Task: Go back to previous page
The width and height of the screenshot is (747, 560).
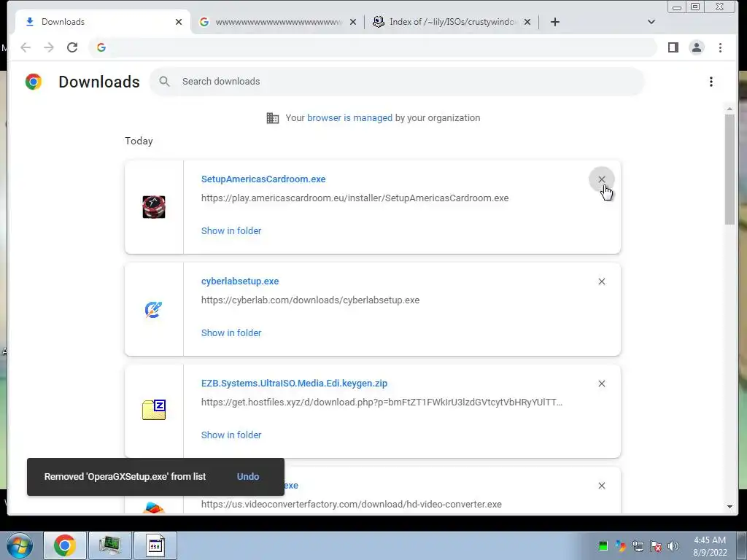Action: click(x=26, y=47)
